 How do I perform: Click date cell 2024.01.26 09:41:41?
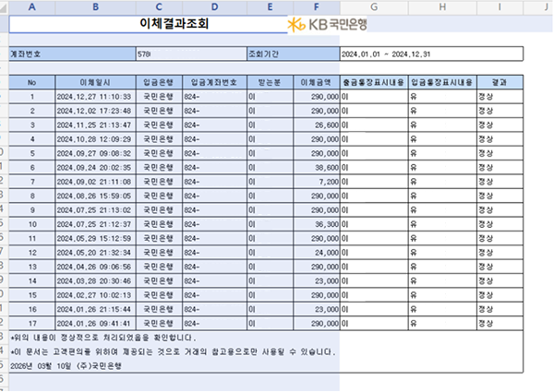(95, 324)
